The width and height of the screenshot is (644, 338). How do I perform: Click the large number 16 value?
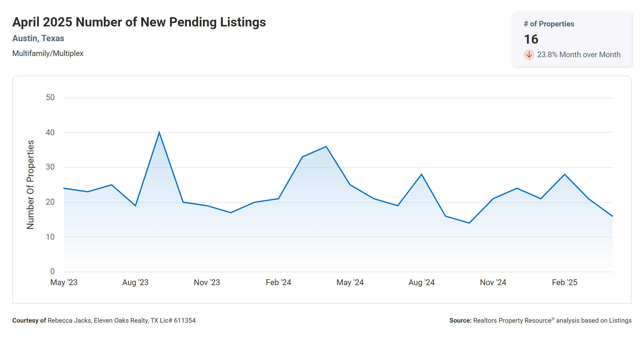[x=531, y=39]
